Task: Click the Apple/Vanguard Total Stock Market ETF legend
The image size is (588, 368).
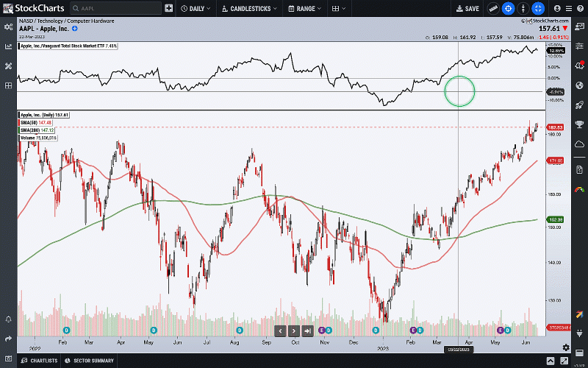Action: pyautogui.click(x=68, y=46)
